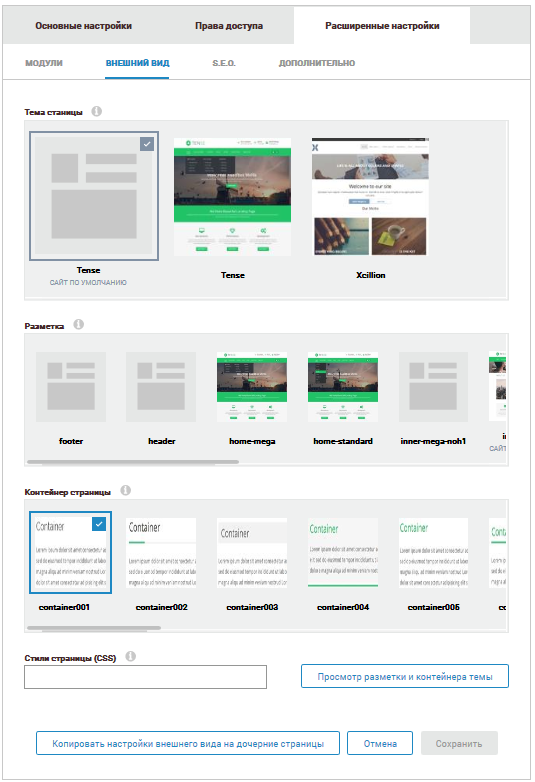
Task: Click info icon next to Тема страницы
Action: [x=97, y=111]
